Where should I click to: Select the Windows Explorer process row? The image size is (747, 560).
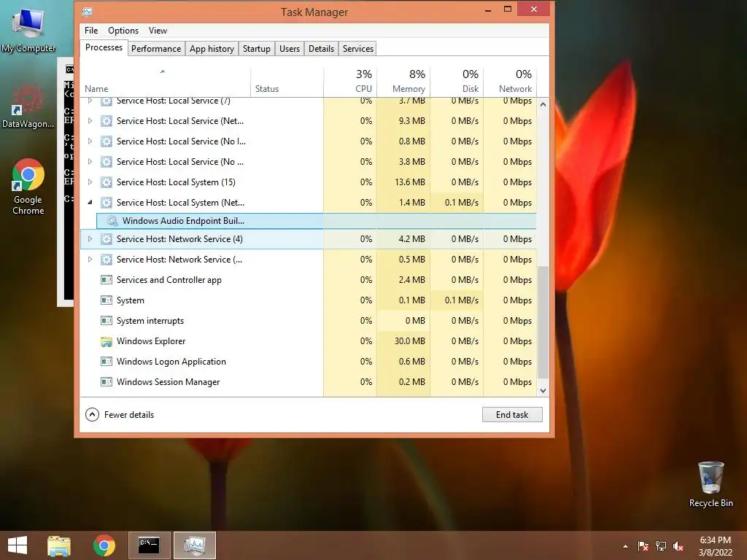309,341
